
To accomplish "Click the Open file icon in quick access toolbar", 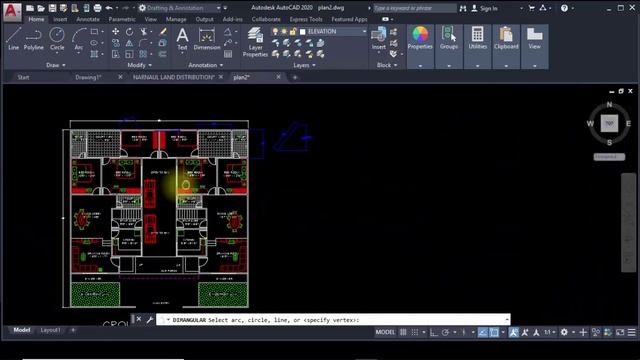I will (x=41, y=8).
